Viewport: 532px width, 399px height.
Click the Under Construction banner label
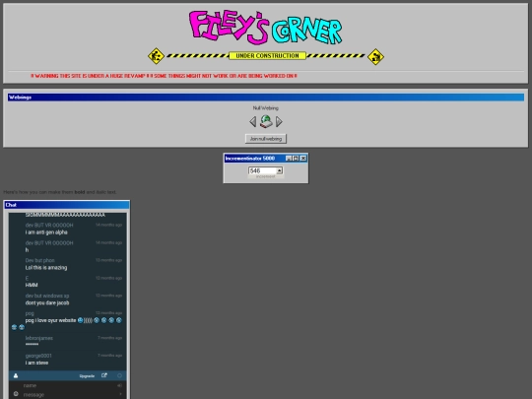pyautogui.click(x=267, y=55)
